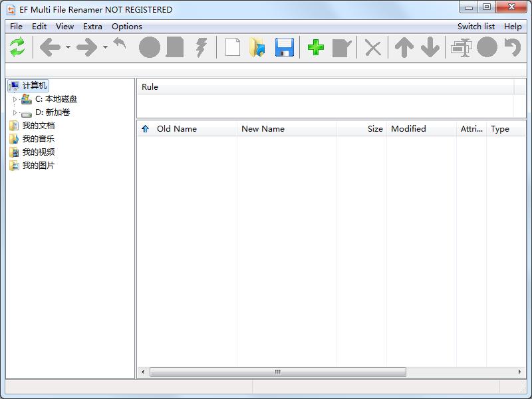Click the green Refresh arrows icon

17,47
